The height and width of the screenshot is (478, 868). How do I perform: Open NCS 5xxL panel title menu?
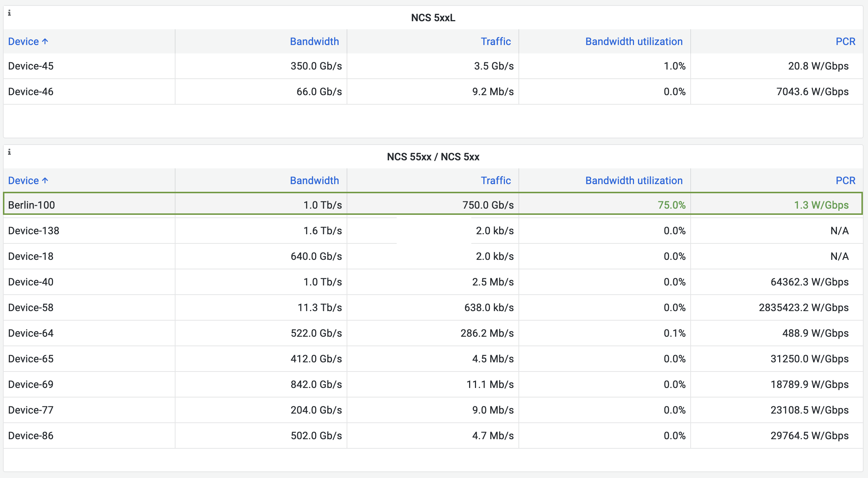click(x=433, y=18)
